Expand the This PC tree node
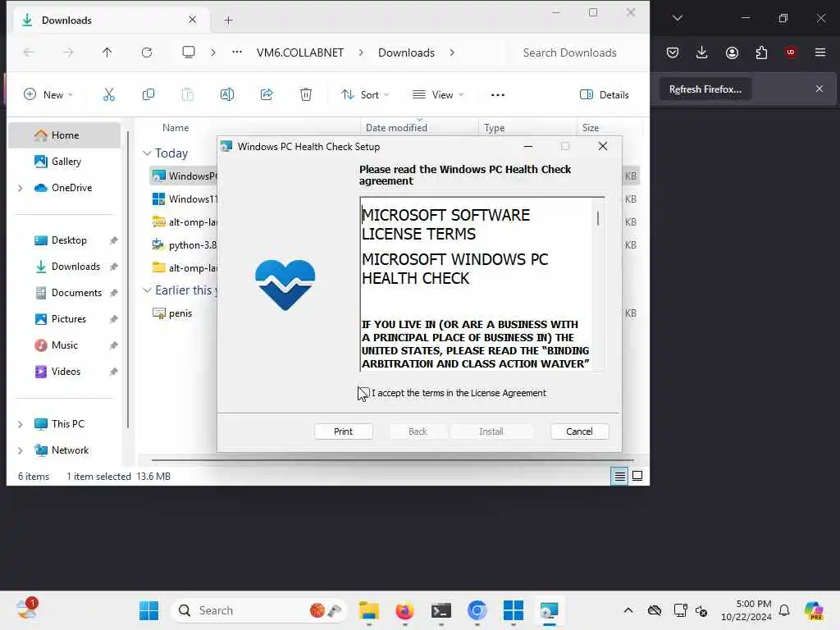The height and width of the screenshot is (630, 840). pos(21,424)
